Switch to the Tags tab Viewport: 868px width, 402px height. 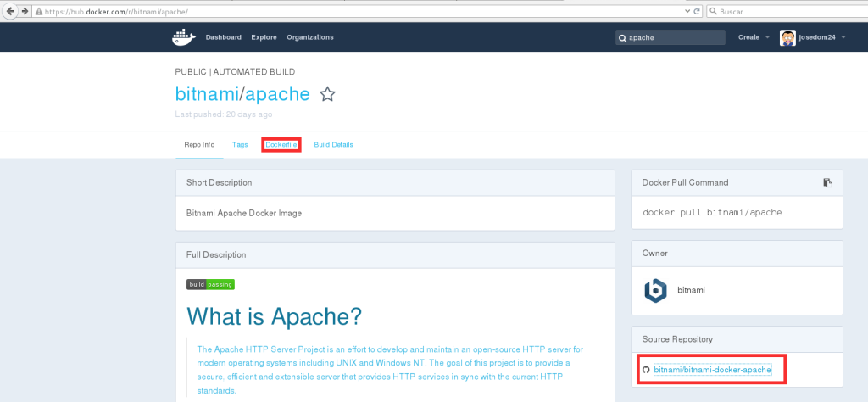[x=240, y=144]
